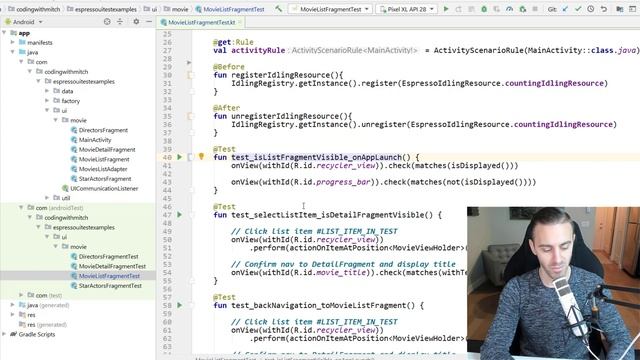Open MoviesListAdapter in project tree
Image resolution: width=640 pixels, height=360 pixels.
103,169
